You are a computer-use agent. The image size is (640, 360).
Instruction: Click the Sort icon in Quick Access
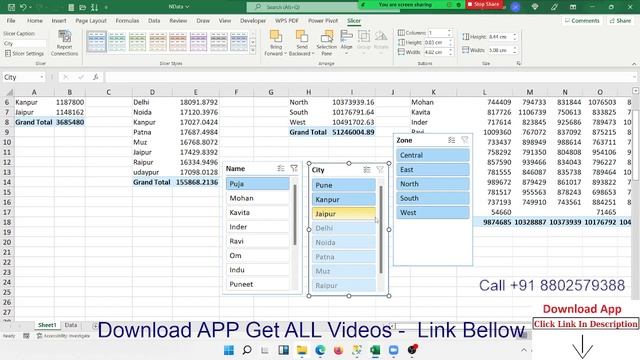coord(95,7)
